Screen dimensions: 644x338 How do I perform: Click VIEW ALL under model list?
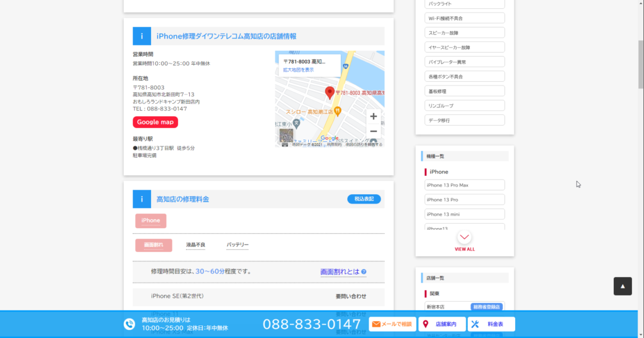[465, 249]
